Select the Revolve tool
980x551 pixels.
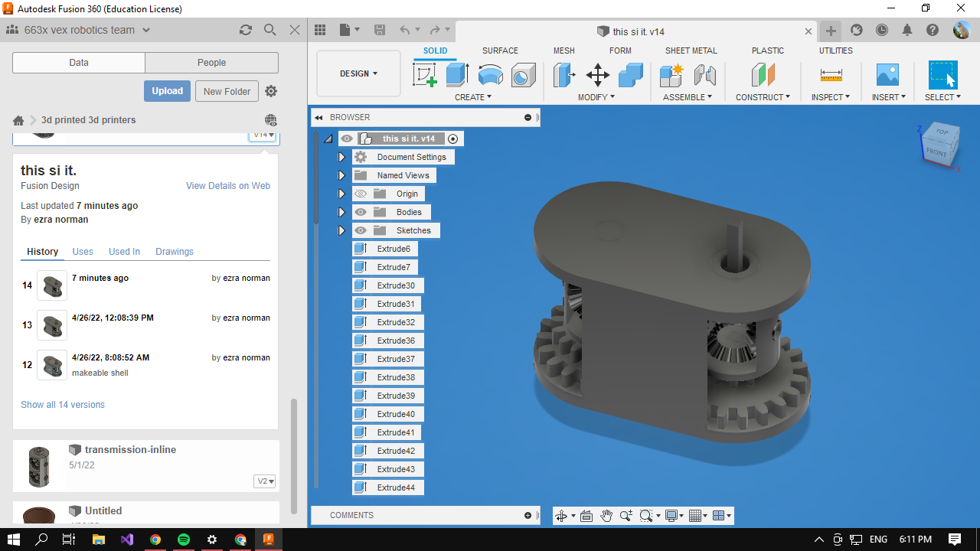[491, 75]
